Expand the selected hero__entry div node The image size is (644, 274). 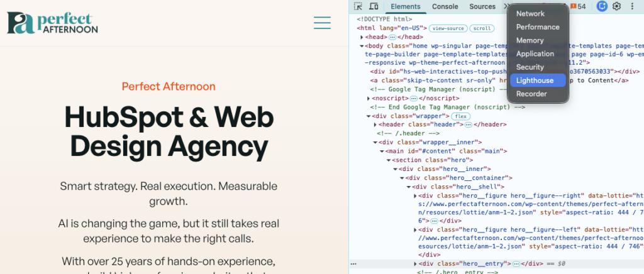pos(415,264)
